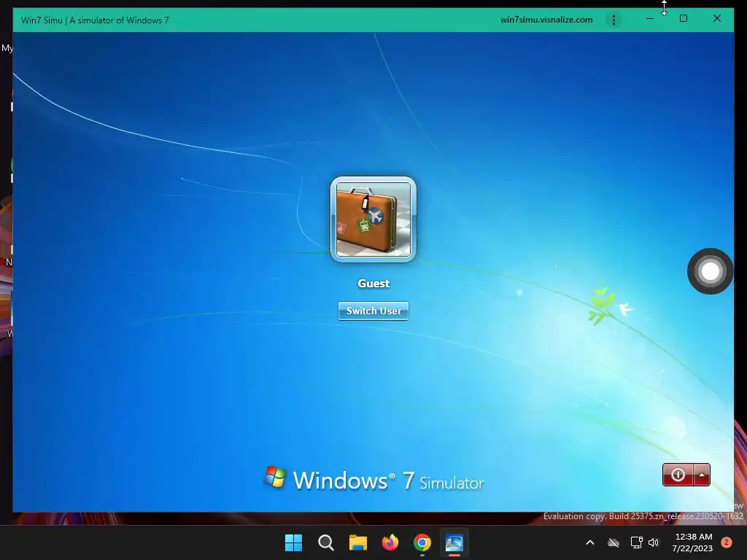This screenshot has width=747, height=560.
Task: Open the three-dot app menu in title bar
Action: tap(614, 20)
